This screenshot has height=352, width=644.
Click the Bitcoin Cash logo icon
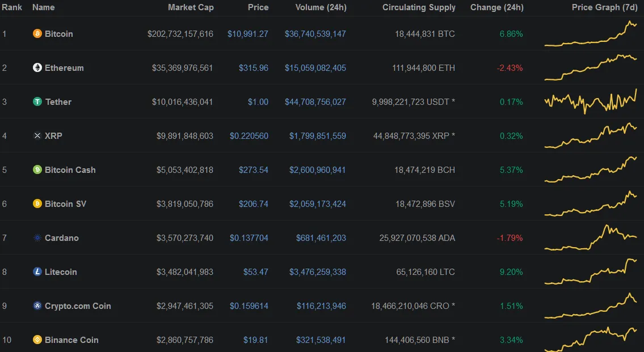click(37, 170)
